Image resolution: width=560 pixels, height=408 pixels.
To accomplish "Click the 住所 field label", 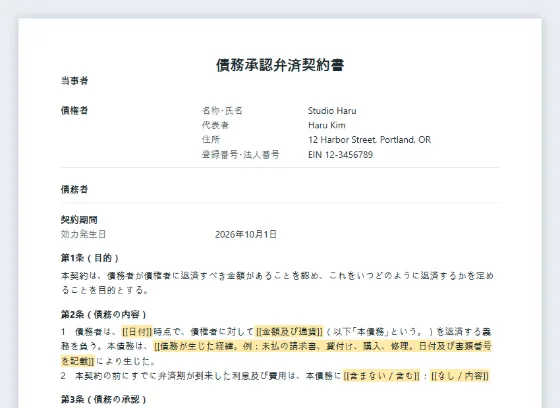I will point(211,140).
